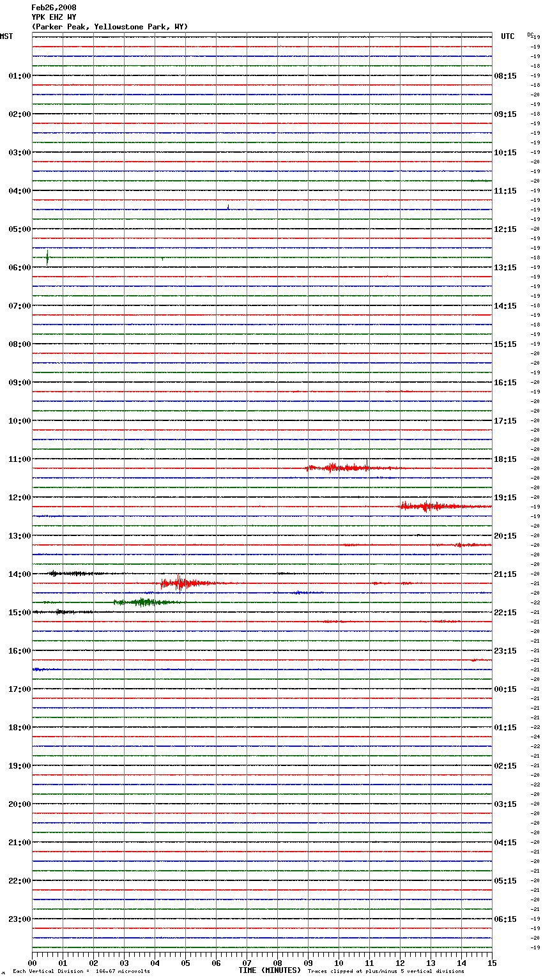Click the '09:15' UTC time label
The width and height of the screenshot is (543, 980).
(505, 114)
